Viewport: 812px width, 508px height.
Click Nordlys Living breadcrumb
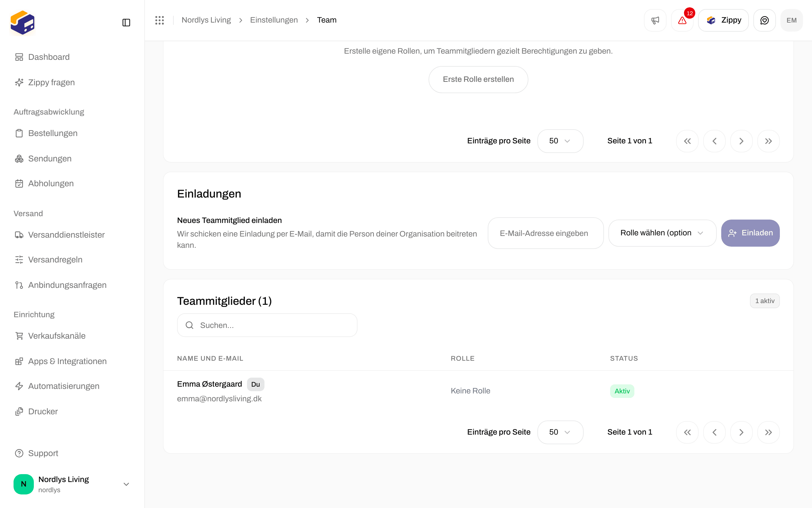tap(206, 20)
